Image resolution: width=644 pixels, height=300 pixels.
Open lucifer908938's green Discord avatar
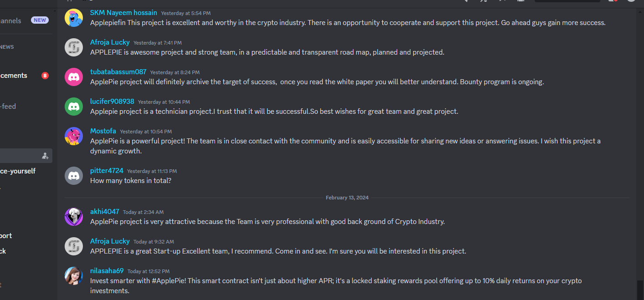(74, 107)
